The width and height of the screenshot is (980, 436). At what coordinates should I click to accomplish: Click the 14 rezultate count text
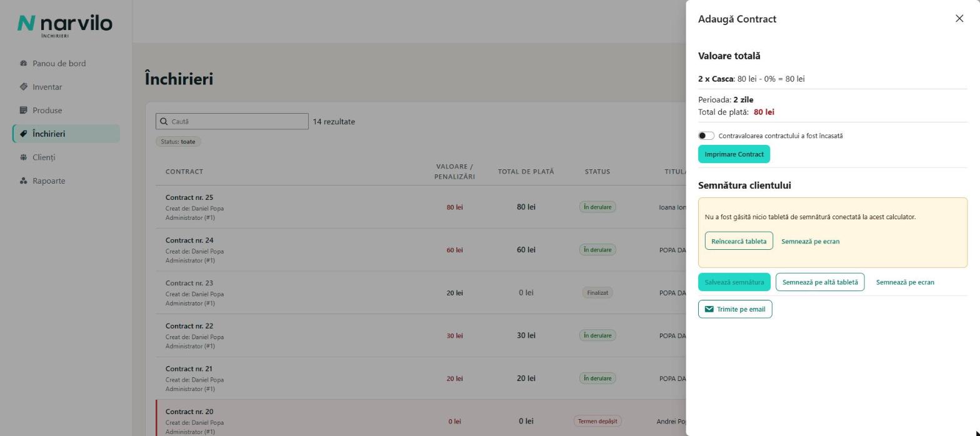334,122
